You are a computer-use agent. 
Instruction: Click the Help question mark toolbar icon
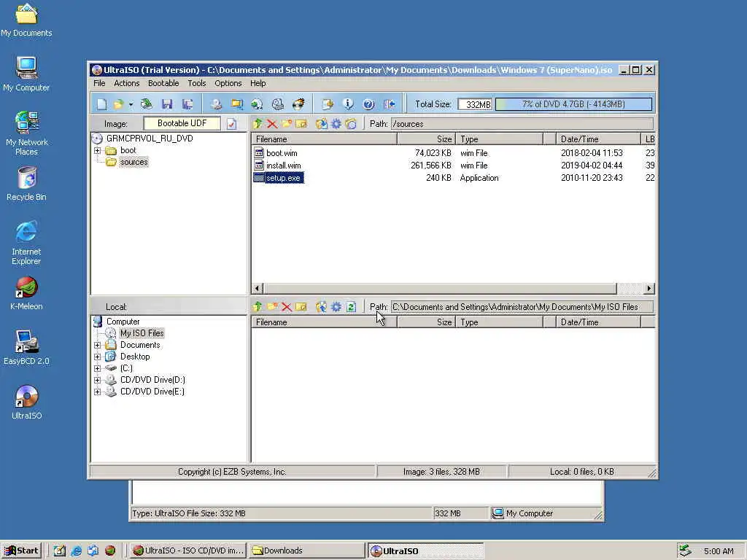[368, 104]
